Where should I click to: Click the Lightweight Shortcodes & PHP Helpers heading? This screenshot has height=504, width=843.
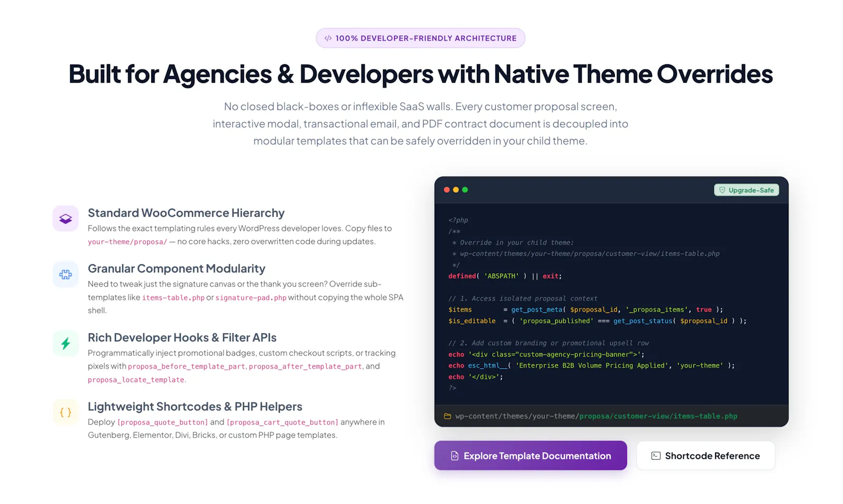195,407
